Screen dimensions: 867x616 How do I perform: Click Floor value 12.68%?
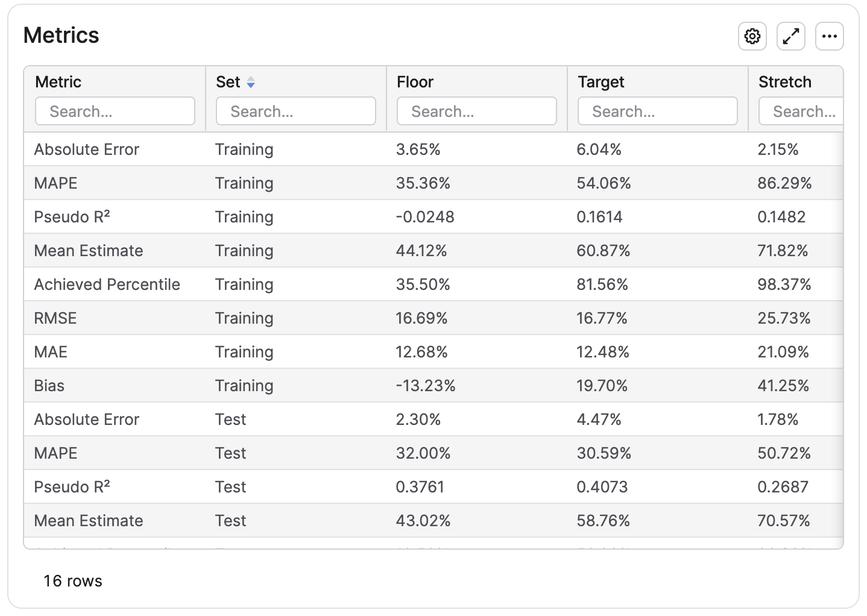click(422, 352)
